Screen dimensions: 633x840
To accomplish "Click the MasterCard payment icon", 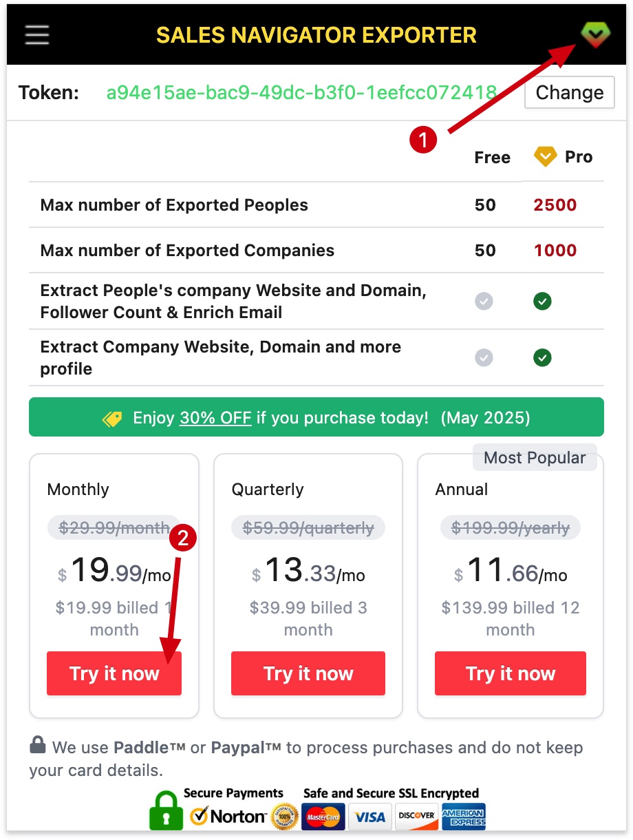I will 323,817.
